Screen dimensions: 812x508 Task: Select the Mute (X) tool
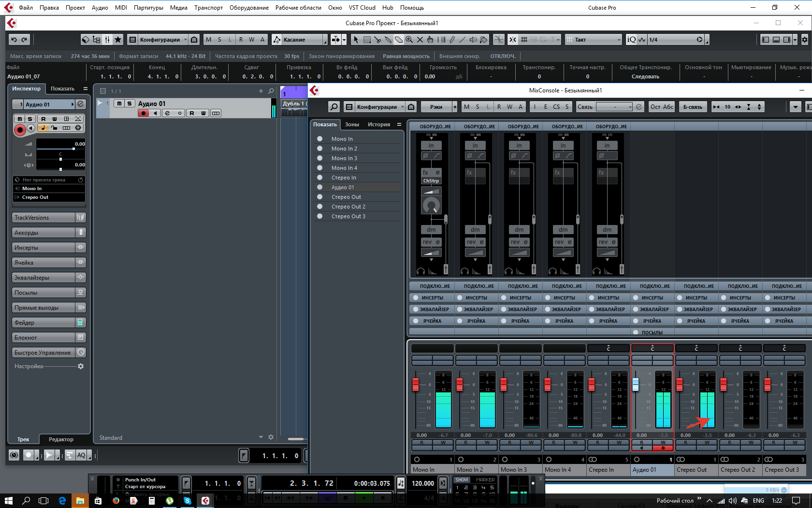[x=420, y=40]
